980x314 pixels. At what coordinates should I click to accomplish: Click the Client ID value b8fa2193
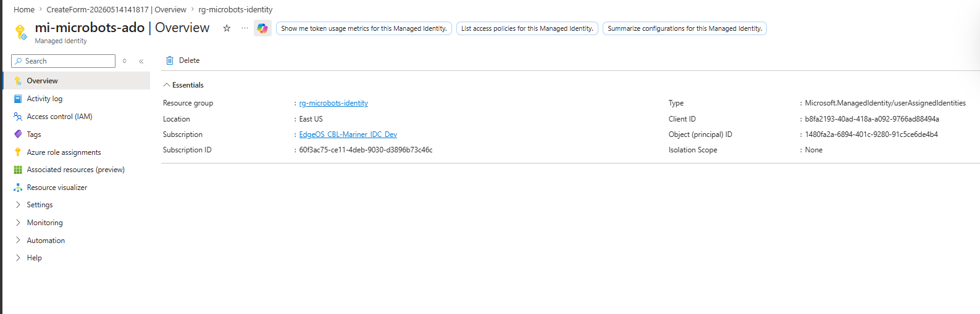(872, 119)
